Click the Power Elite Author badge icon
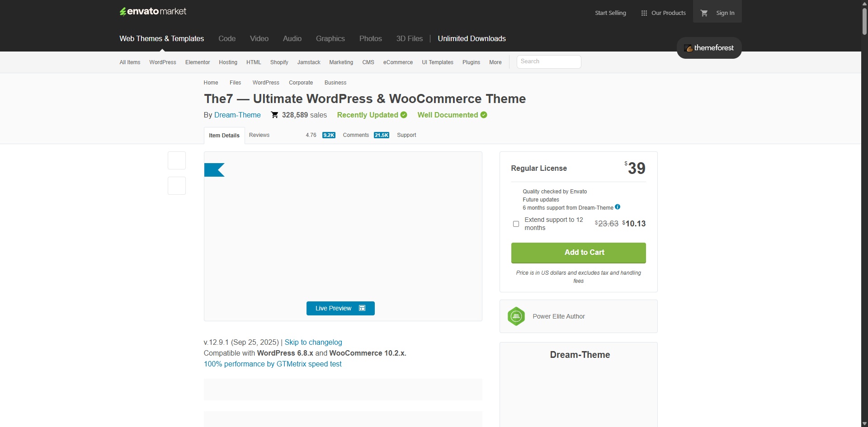The width and height of the screenshot is (868, 427). coord(516,316)
